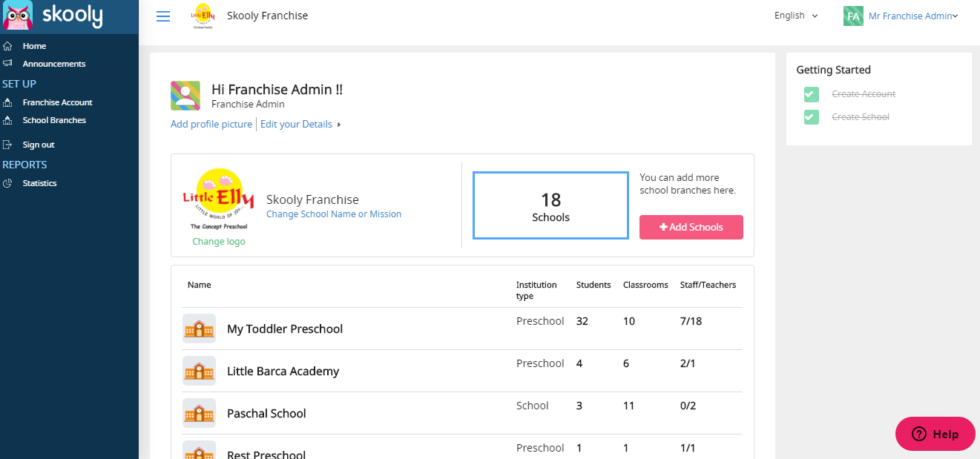Click the FA avatar icon in header
The width and height of the screenshot is (980, 459).
pyautogui.click(x=853, y=16)
